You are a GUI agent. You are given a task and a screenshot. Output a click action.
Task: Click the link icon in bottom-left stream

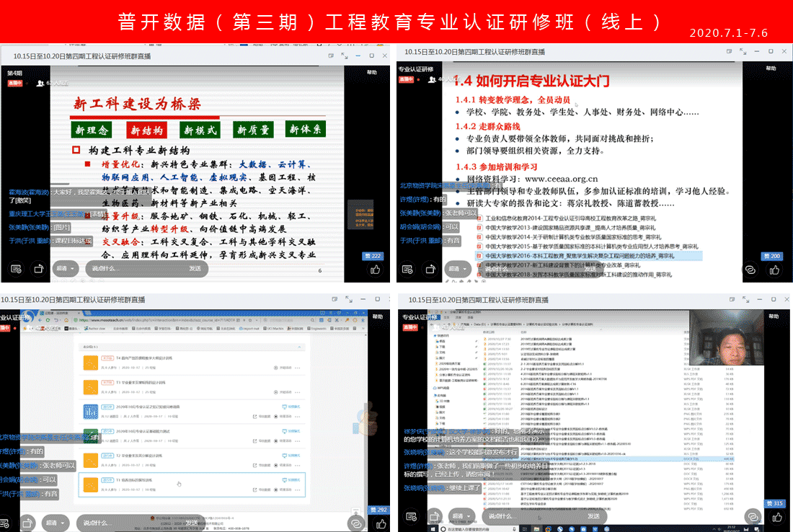click(355, 521)
